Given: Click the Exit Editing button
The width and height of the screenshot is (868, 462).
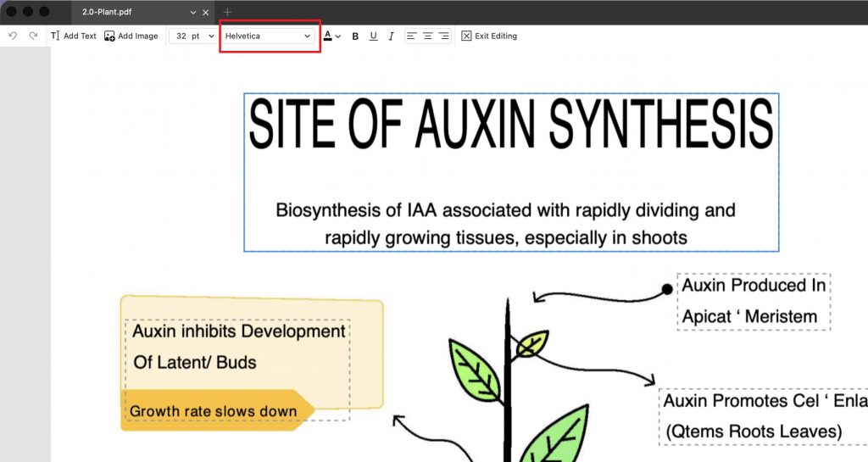Looking at the screenshot, I should click(x=489, y=36).
